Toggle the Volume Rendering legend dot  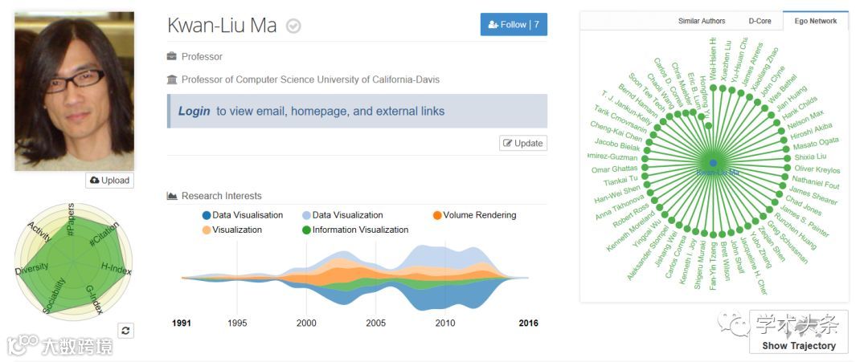[437, 215]
